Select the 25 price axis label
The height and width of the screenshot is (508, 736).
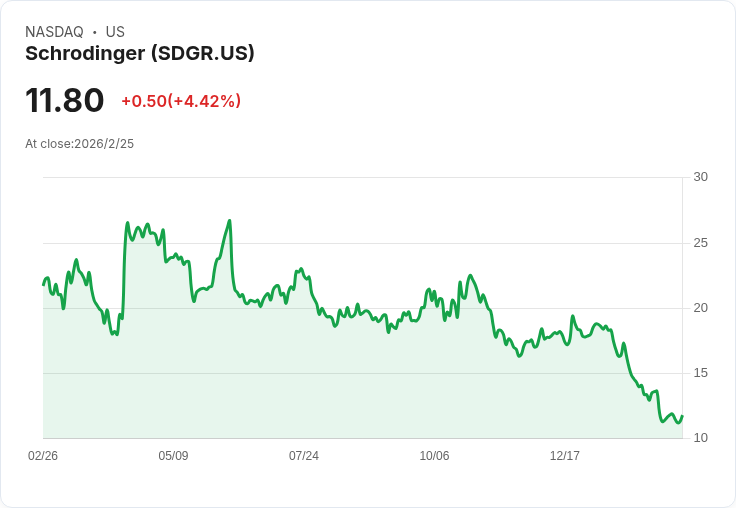[x=700, y=243]
